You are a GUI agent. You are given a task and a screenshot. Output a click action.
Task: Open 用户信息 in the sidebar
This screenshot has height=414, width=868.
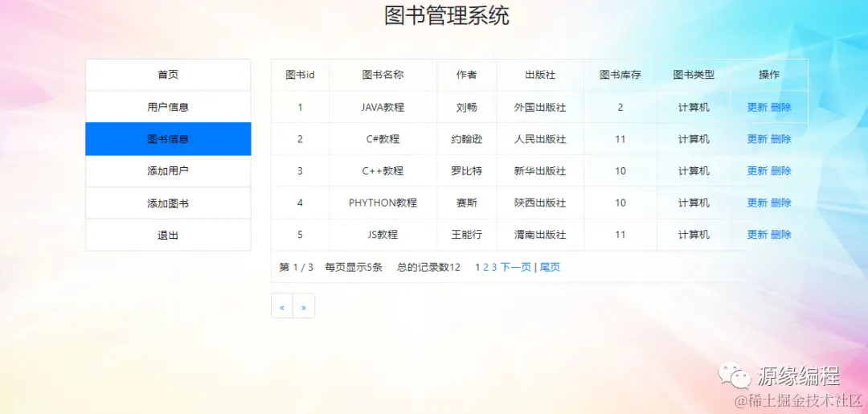click(x=168, y=107)
